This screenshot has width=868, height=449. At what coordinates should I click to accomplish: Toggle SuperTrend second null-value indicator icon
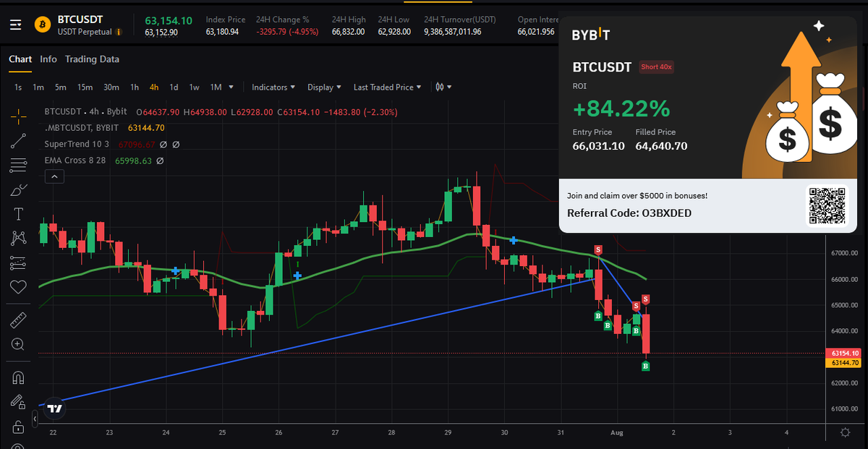pos(176,145)
